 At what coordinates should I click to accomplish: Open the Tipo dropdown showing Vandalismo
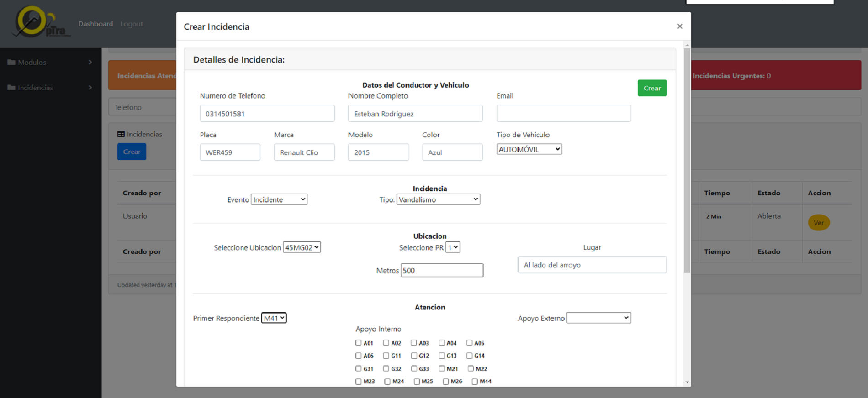click(x=438, y=199)
